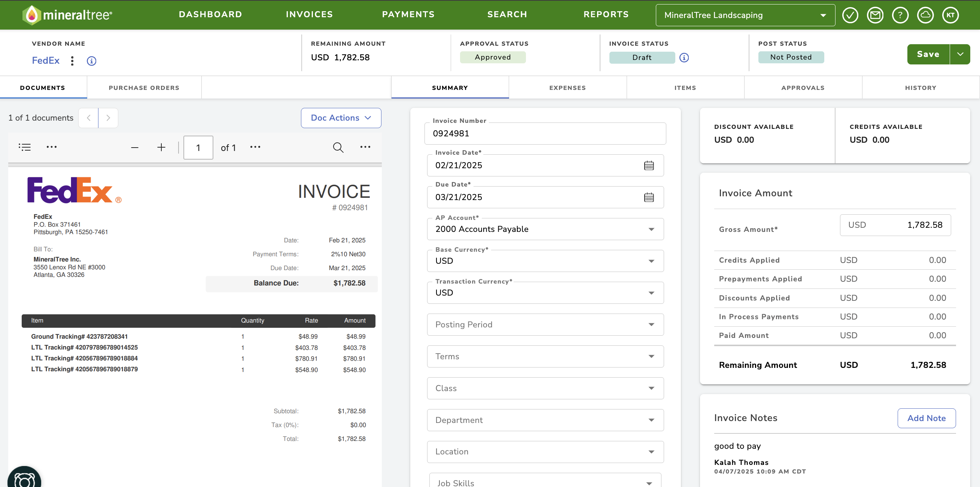Open the Due Date calendar picker
This screenshot has width=980, height=487.
coord(649,198)
